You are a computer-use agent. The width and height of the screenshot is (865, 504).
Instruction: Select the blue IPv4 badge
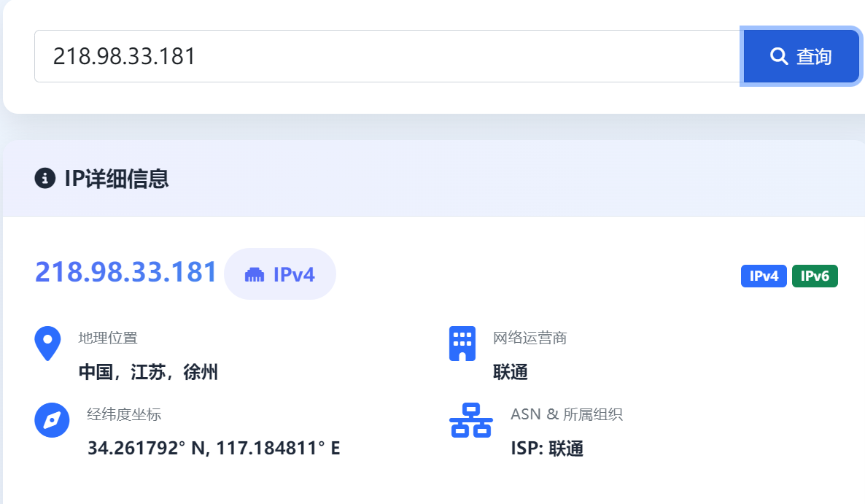(764, 276)
